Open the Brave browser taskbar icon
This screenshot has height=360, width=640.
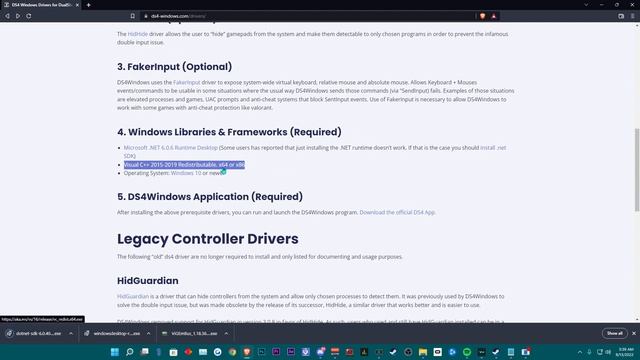pos(247,352)
